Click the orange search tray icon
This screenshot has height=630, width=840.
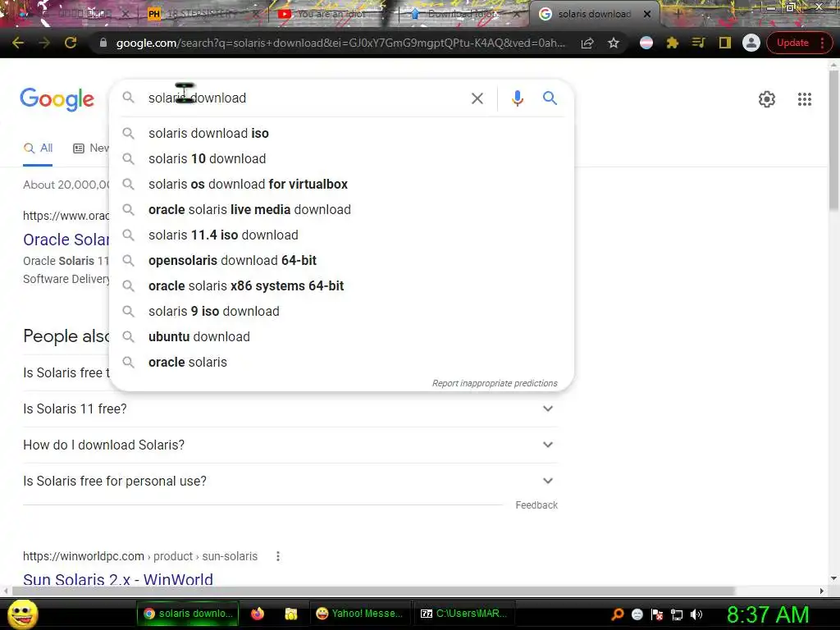pyautogui.click(x=617, y=614)
